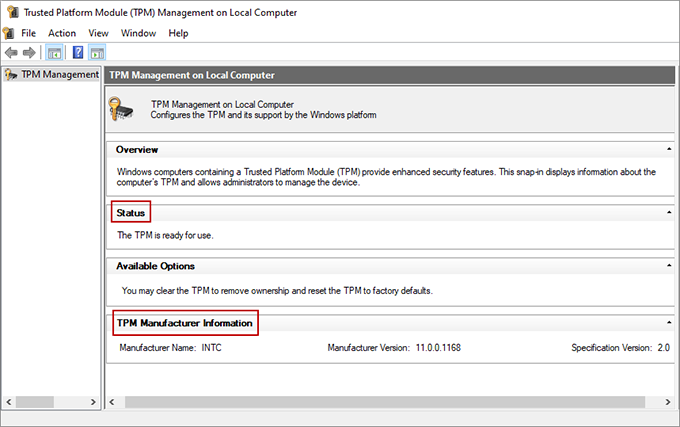Open the View menu
Screen dimensions: 680x427
98,33
